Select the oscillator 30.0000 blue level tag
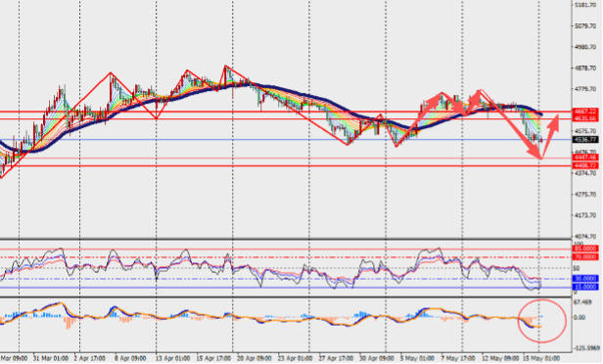 [x=585, y=279]
